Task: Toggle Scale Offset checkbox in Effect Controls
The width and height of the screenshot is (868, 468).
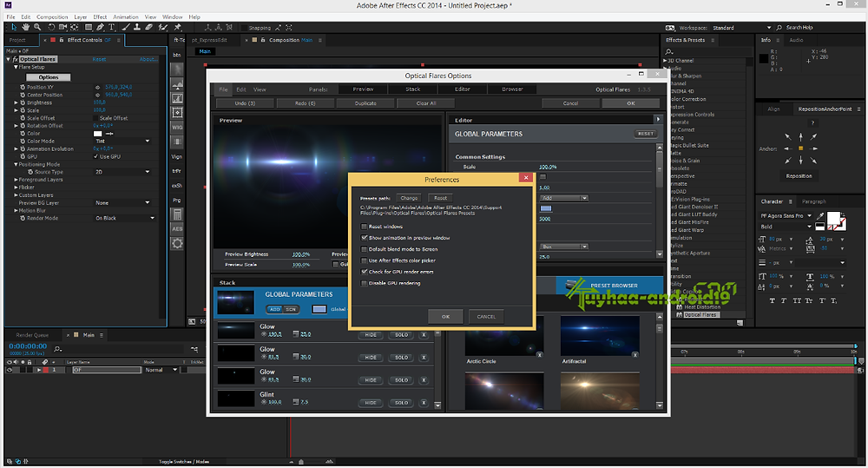Action: (96, 118)
